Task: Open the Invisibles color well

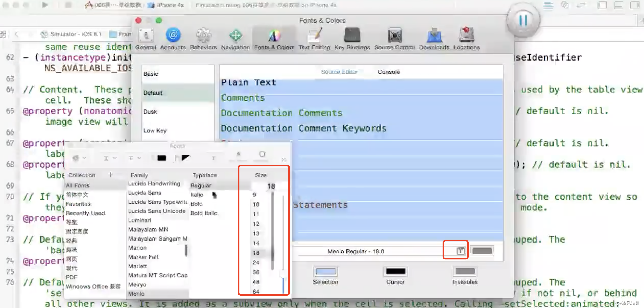Action: pyautogui.click(x=465, y=271)
